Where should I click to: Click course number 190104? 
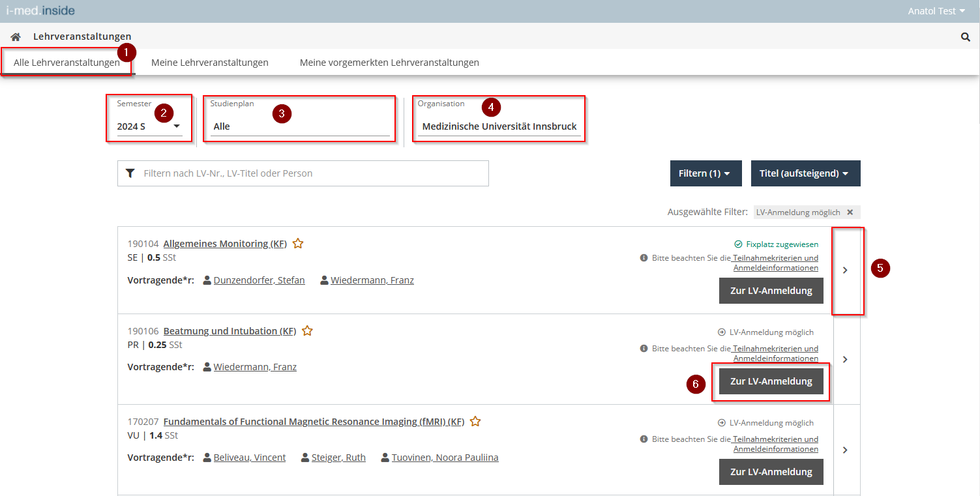click(143, 244)
